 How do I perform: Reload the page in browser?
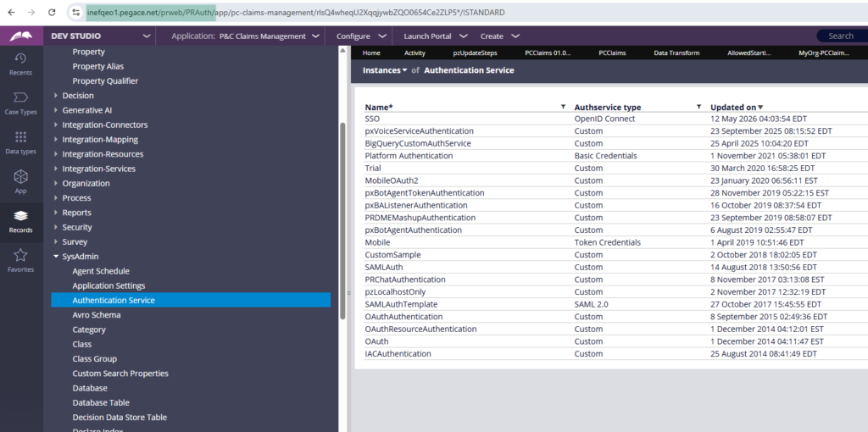click(x=52, y=12)
